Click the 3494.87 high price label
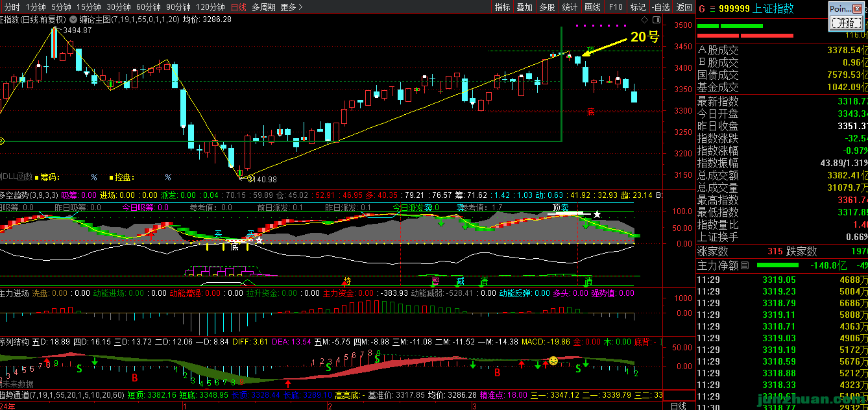868x410 pixels. [x=77, y=30]
